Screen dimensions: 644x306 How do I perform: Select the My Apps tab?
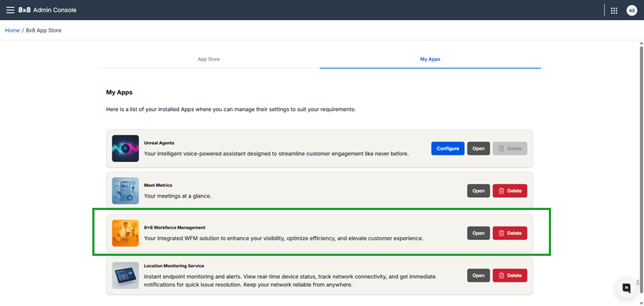430,59
